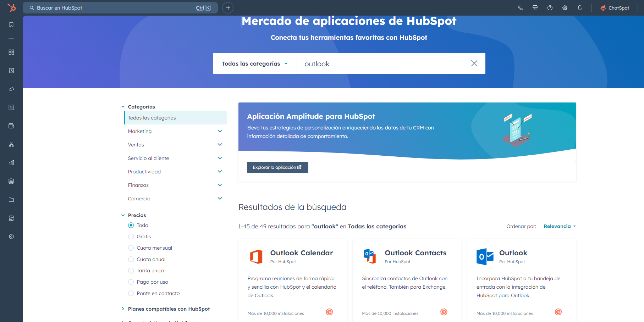Expand Planes compatibles con HubSpot section
The width and height of the screenshot is (644, 322).
tap(123, 309)
